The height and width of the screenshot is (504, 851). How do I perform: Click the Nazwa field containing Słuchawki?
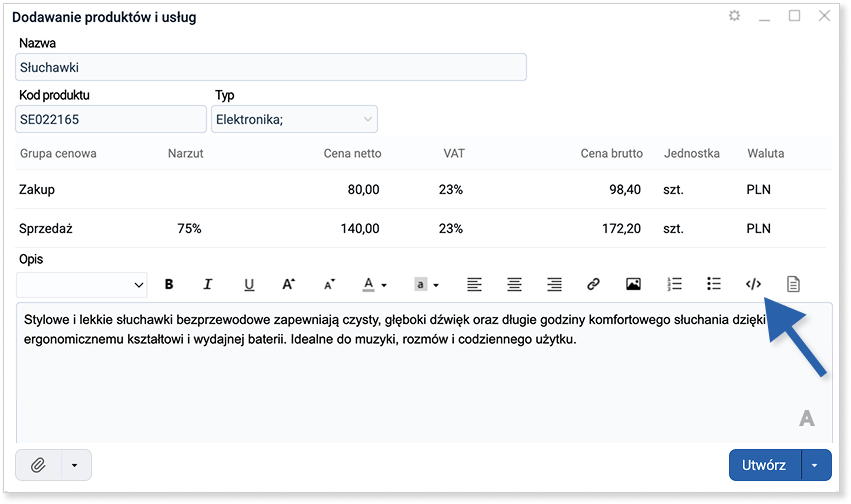point(271,68)
